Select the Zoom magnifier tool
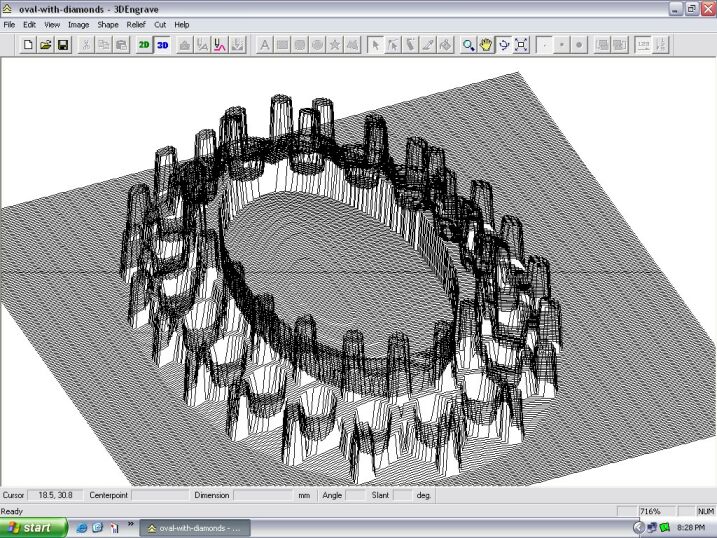717x538 pixels. coord(468,45)
